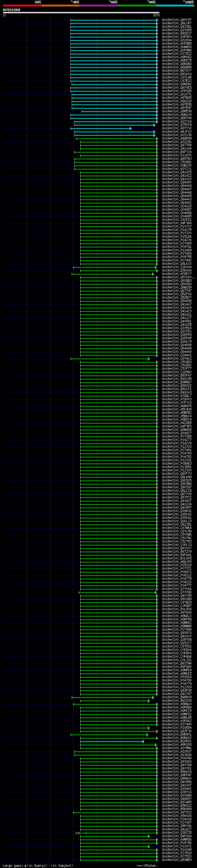Select the hit label UniRef100_Q41425
Image resolution: width=197 pixels, height=868 pixels.
click(176, 172)
